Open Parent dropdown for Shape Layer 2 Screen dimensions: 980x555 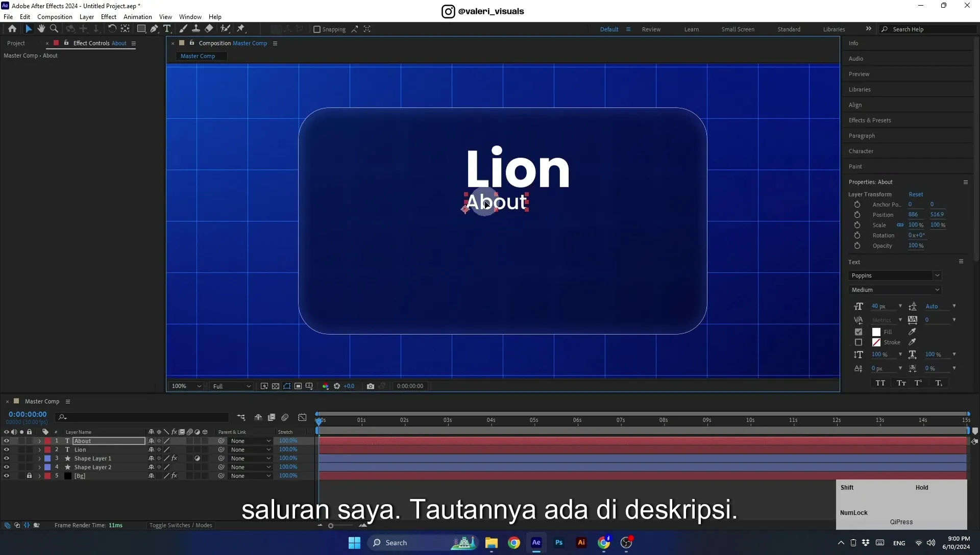tap(251, 467)
